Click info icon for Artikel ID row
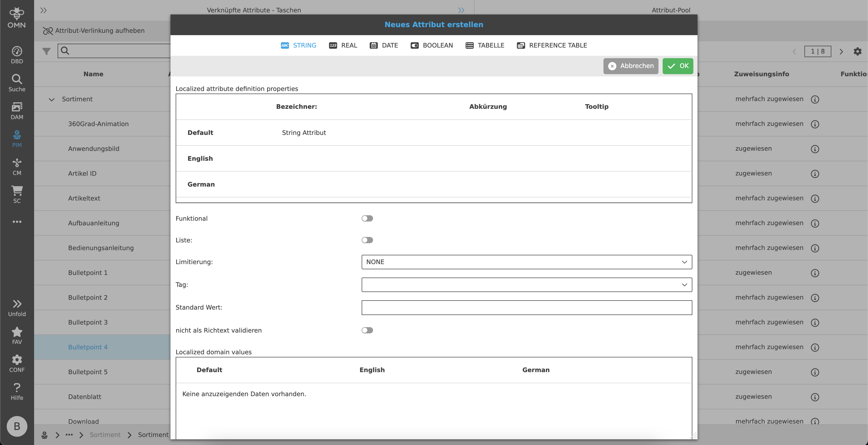The width and height of the screenshot is (868, 445). pyautogui.click(x=815, y=174)
